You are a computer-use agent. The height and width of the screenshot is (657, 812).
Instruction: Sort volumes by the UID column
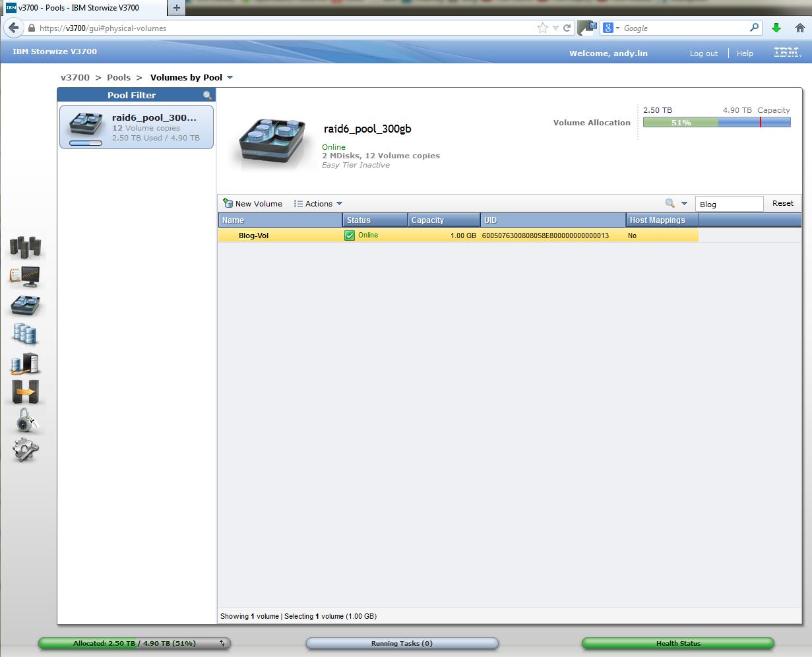click(x=553, y=220)
